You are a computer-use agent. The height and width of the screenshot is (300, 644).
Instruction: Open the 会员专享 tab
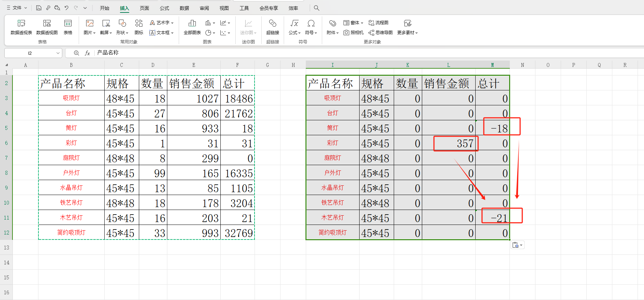(269, 8)
